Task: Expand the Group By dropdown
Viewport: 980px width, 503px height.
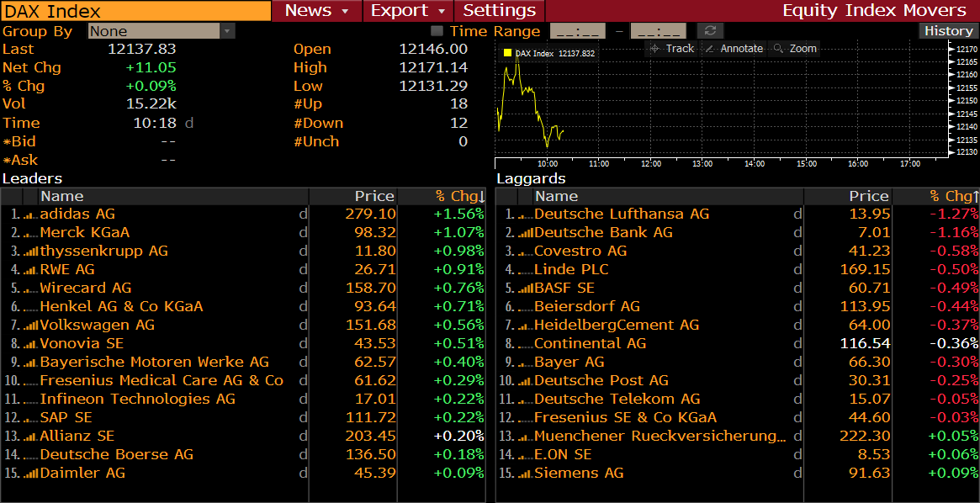Action: (x=225, y=29)
